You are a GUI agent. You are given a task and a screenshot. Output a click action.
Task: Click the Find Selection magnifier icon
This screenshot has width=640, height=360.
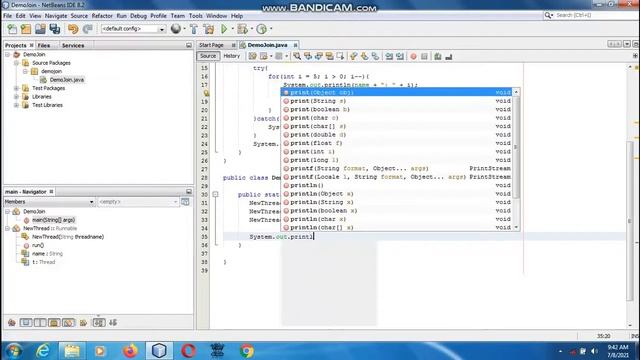point(297,56)
